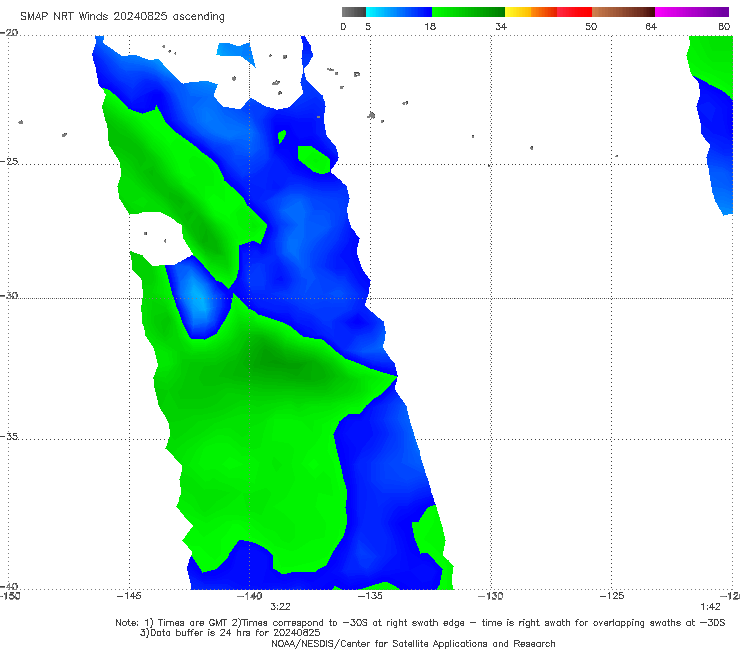Select the green segment of the color bar
The width and height of the screenshot is (740, 650).
click(468, 12)
